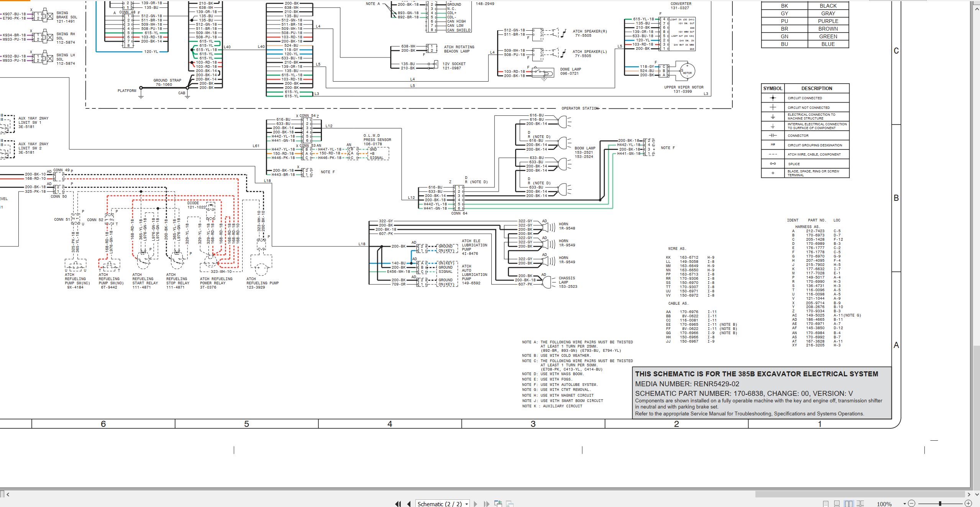The image size is (980, 507).
Task: Go to first page icon
Action: (398, 504)
